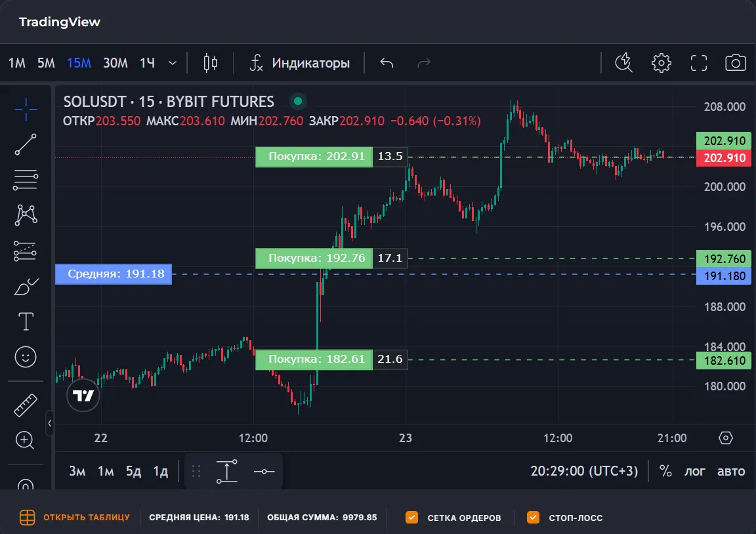The height and width of the screenshot is (534, 756).
Task: Open the candlestick chart type menu
Action: coord(211,63)
